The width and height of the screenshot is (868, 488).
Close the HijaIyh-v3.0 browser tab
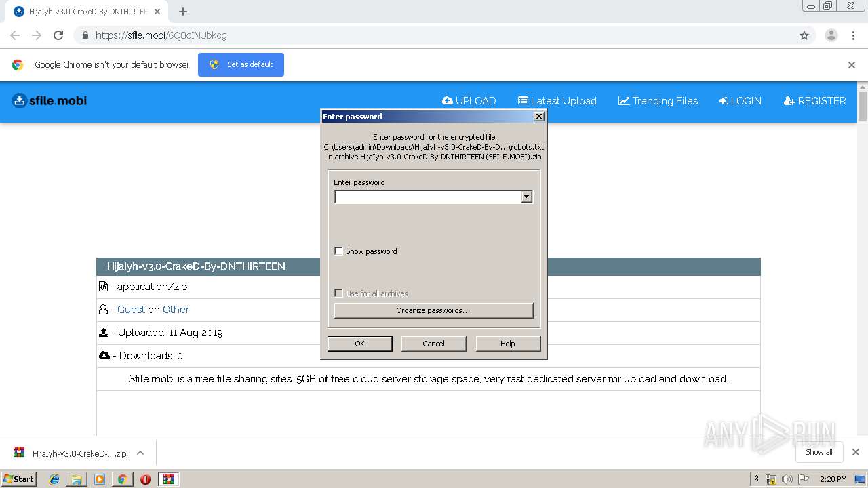tap(157, 12)
